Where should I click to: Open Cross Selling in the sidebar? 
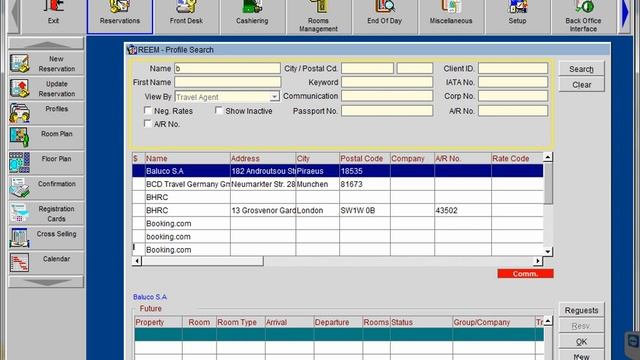pos(46,238)
